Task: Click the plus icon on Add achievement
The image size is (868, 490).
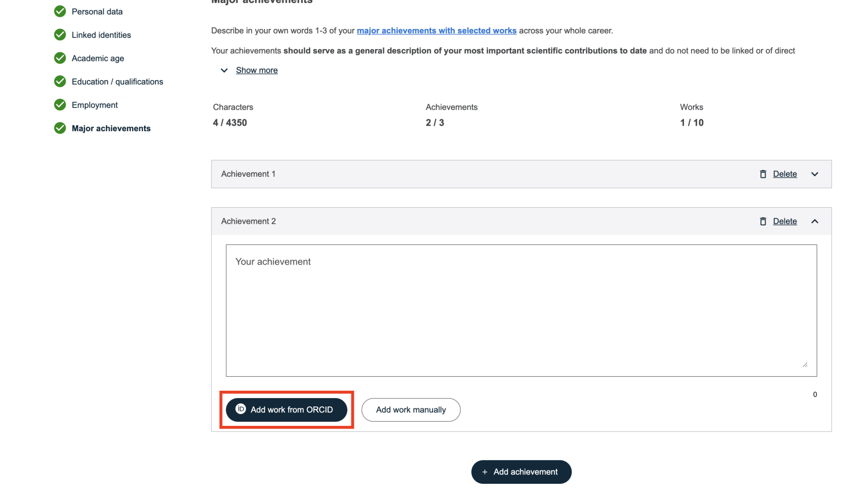Action: pyautogui.click(x=485, y=472)
